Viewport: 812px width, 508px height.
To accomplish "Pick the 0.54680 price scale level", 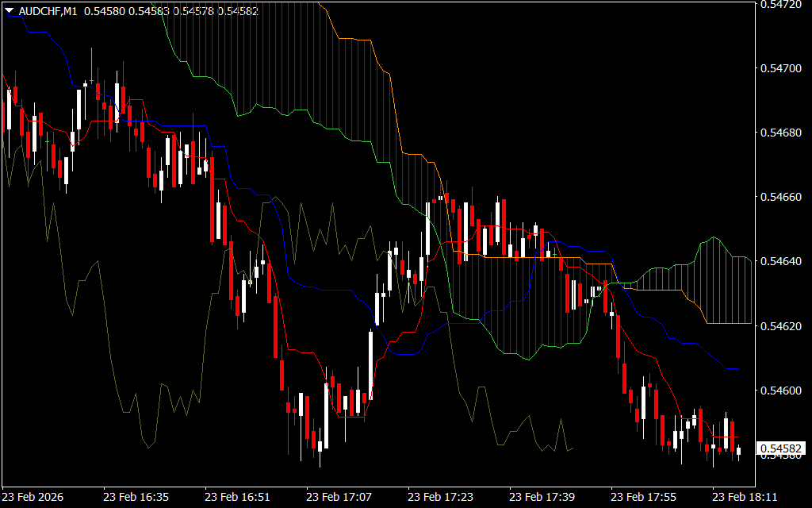I will pos(782,133).
